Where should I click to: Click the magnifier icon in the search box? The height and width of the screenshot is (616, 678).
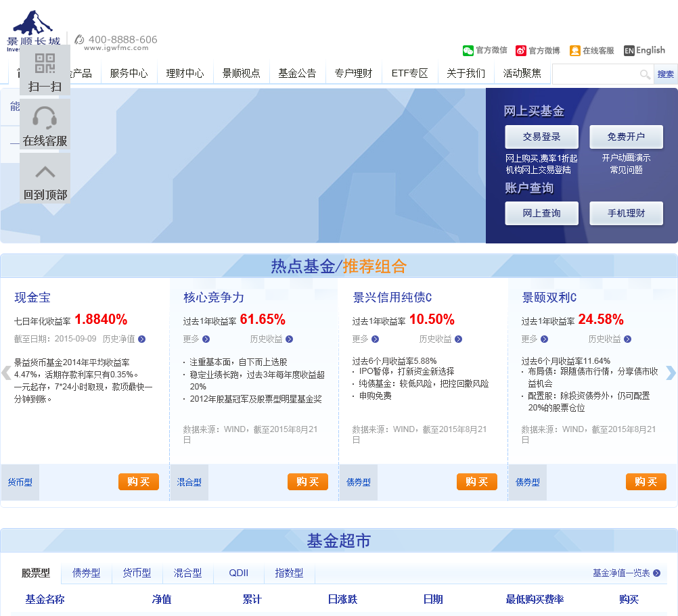pyautogui.click(x=645, y=74)
